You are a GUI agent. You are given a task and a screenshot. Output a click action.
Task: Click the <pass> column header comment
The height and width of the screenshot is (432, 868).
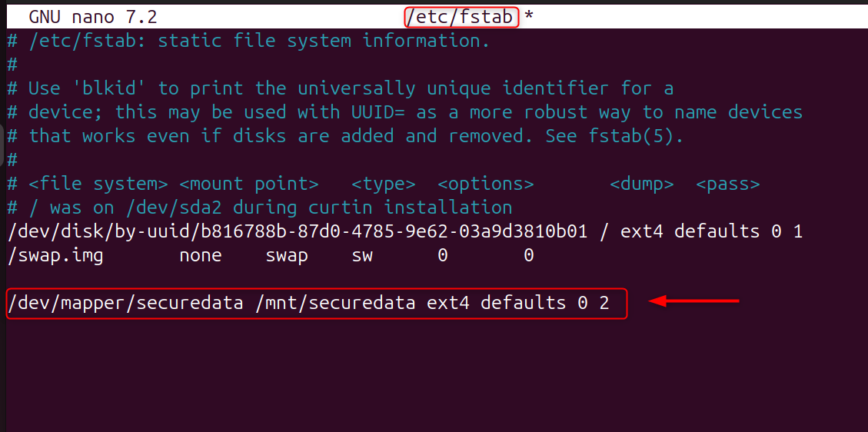(x=727, y=184)
